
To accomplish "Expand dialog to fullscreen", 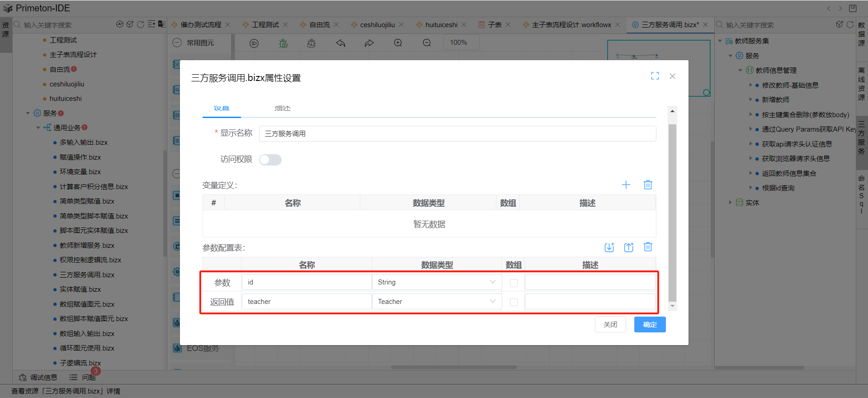I will point(655,76).
